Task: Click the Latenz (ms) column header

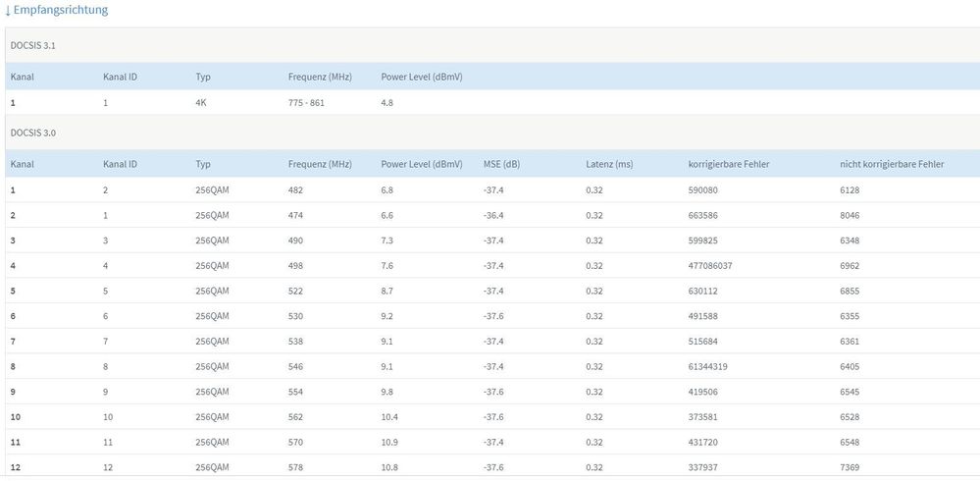Action: pyautogui.click(x=610, y=164)
